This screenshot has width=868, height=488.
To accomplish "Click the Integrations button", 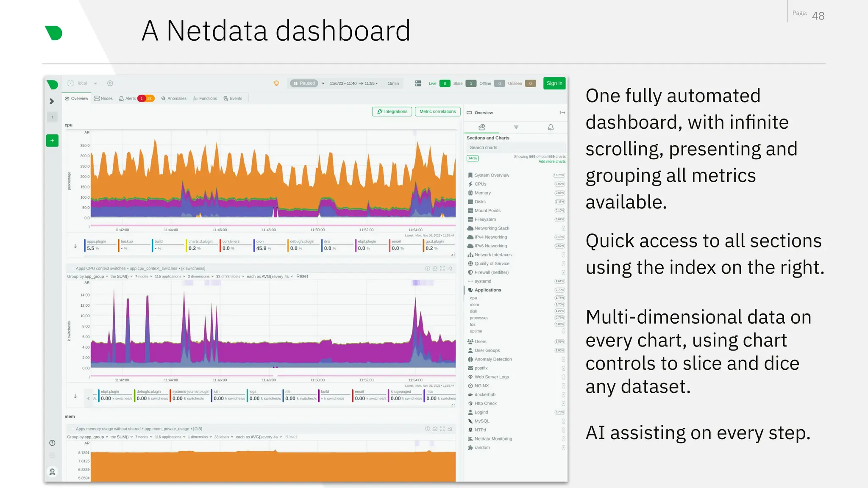I will 392,111.
